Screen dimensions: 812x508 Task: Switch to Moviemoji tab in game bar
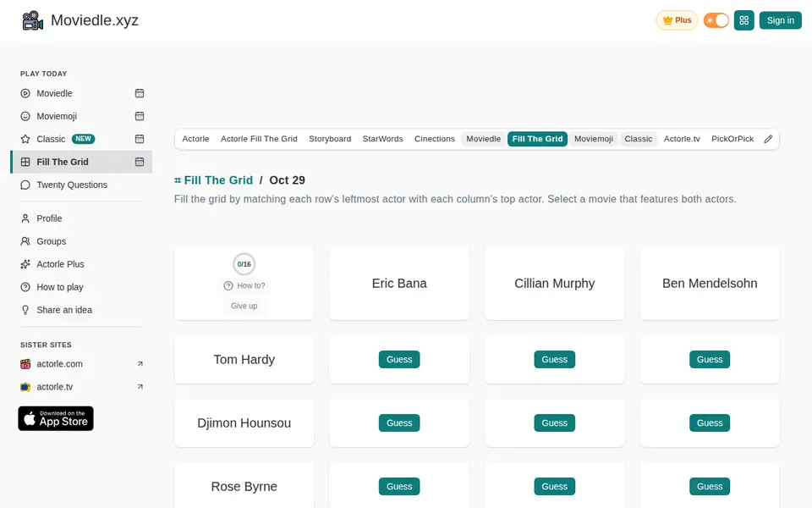[594, 139]
